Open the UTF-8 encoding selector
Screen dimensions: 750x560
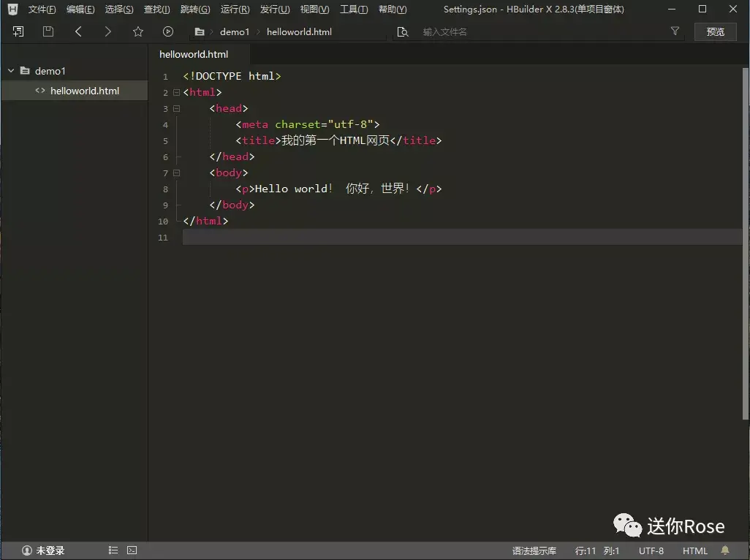pyautogui.click(x=651, y=550)
